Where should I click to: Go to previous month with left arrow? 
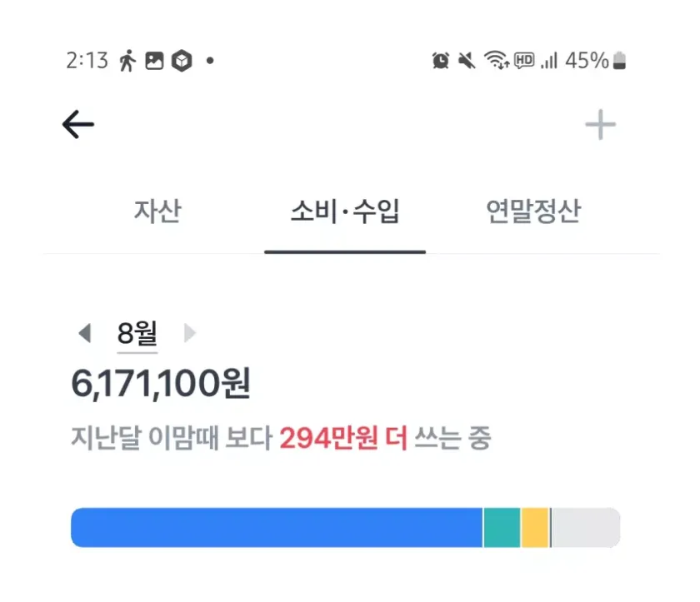click(x=83, y=334)
